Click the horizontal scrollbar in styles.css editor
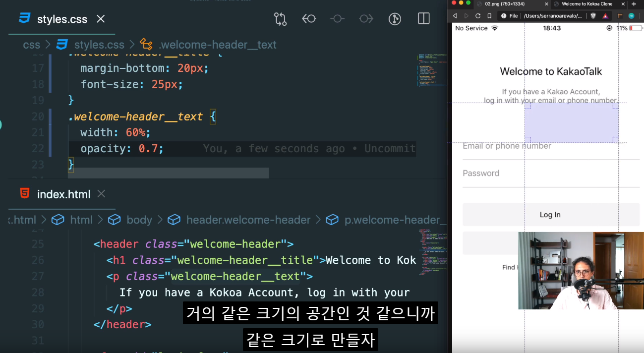The image size is (644, 353). point(168,173)
